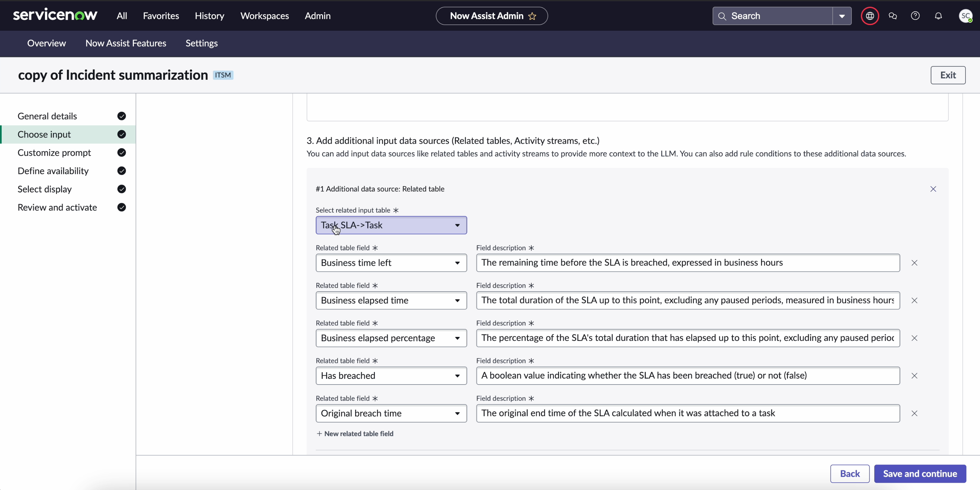Click the empty text area above section 3

pos(627,107)
